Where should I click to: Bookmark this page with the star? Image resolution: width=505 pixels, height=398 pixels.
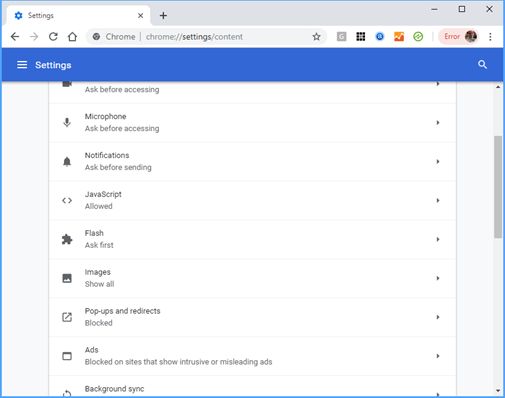tap(316, 37)
